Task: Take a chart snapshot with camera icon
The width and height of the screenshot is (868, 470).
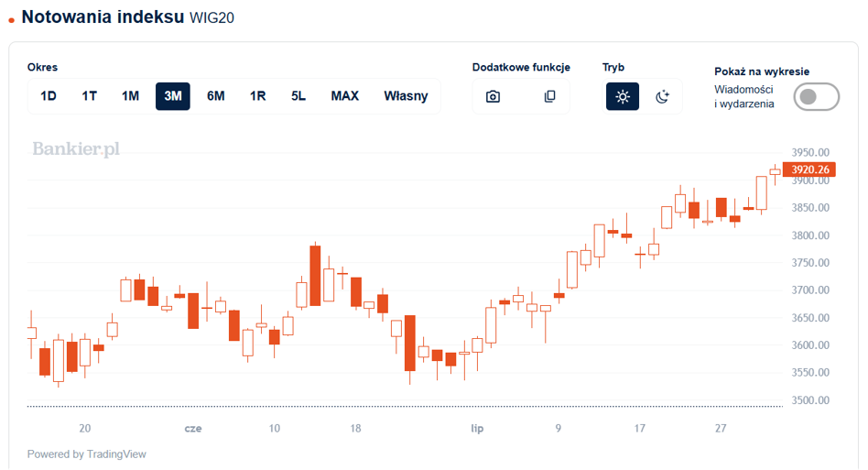Action: (x=493, y=96)
